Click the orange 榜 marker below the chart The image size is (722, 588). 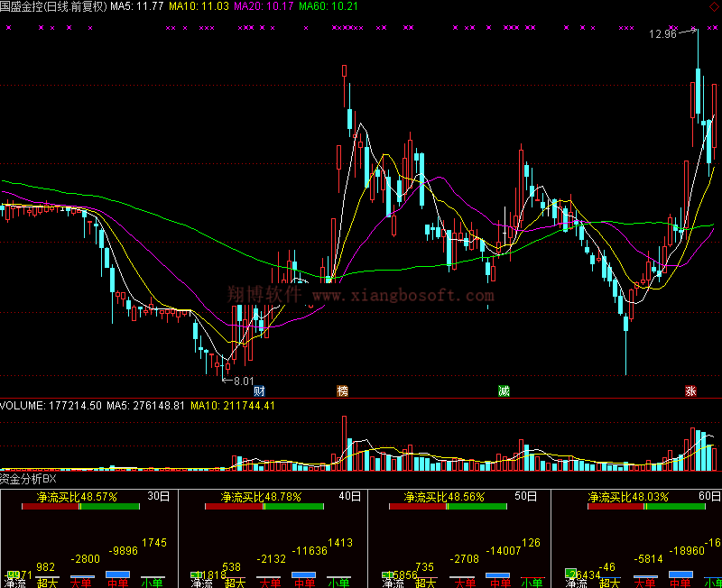tap(342, 391)
